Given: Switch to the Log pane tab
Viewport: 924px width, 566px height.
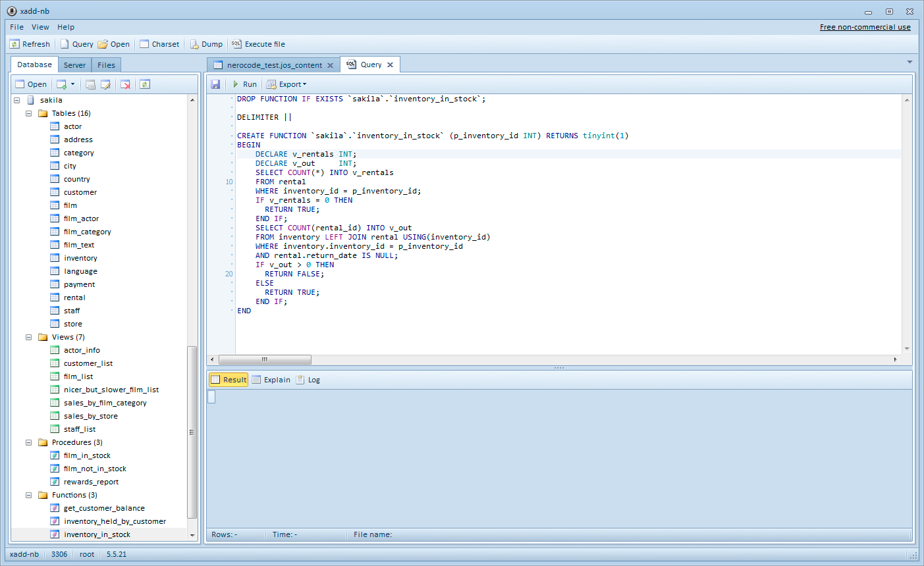Looking at the screenshot, I should pos(308,380).
